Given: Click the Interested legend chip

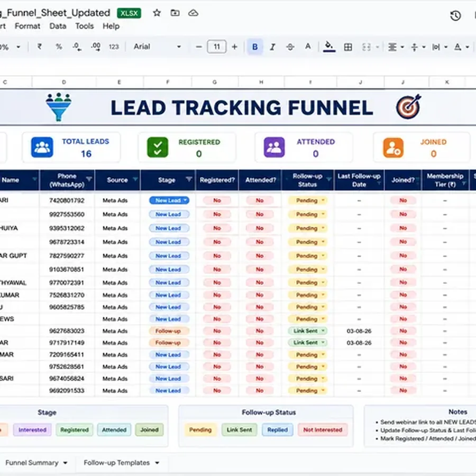Looking at the screenshot, I should click(32, 430).
